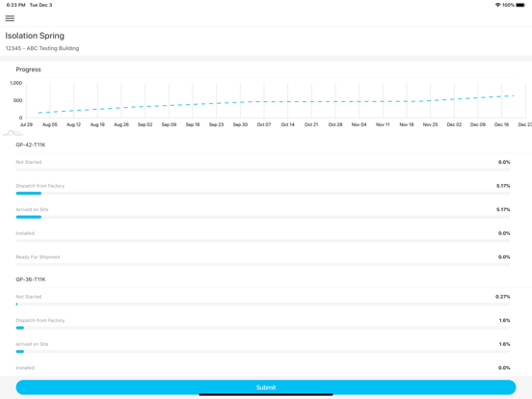Tap the 500 y-axis value
The height and width of the screenshot is (399, 532).
(17, 100)
